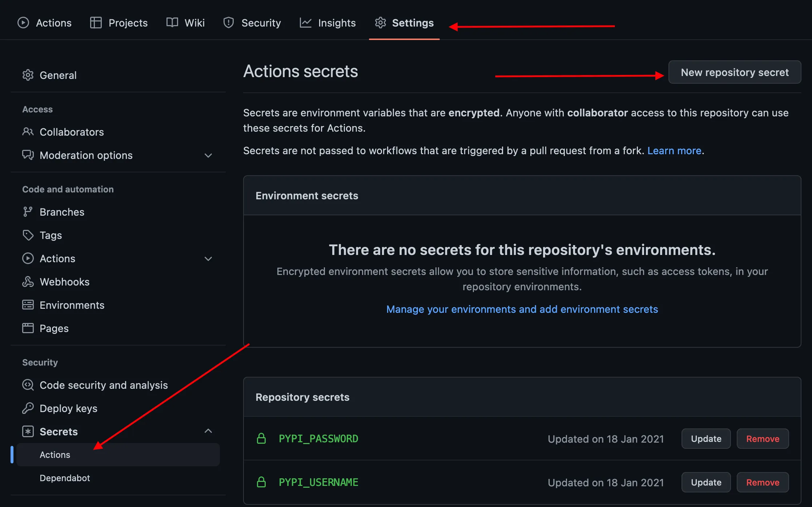
Task: Click the Branches git-branch icon
Action: [x=28, y=212]
